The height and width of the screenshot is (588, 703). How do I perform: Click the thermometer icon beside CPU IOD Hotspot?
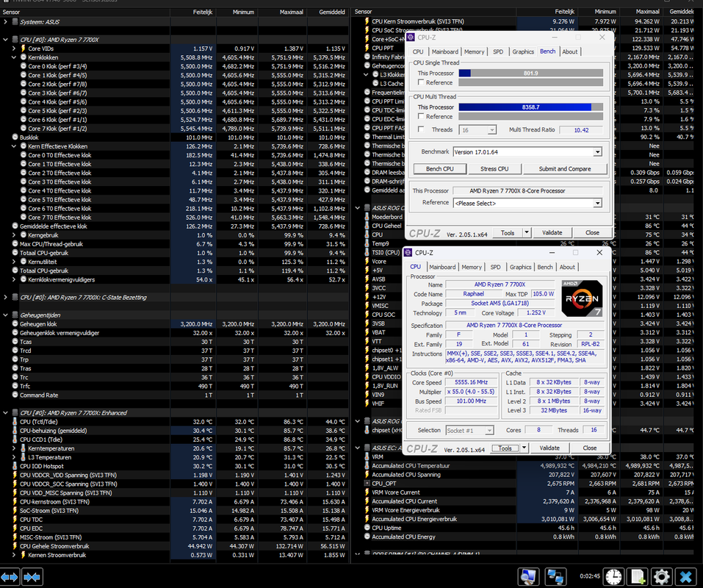pyautogui.click(x=15, y=466)
